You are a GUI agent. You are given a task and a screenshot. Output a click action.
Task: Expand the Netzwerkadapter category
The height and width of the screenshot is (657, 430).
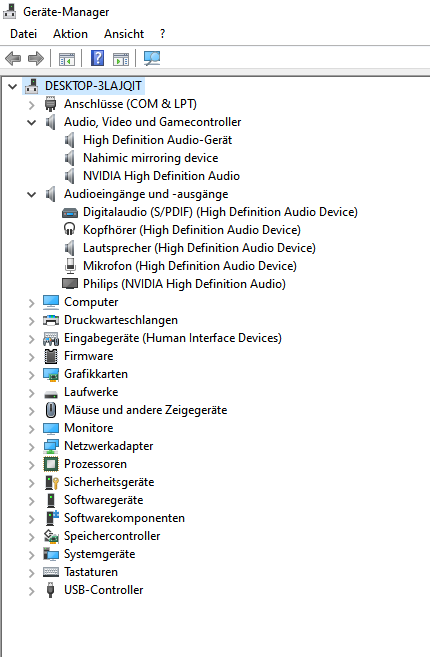coord(31,447)
